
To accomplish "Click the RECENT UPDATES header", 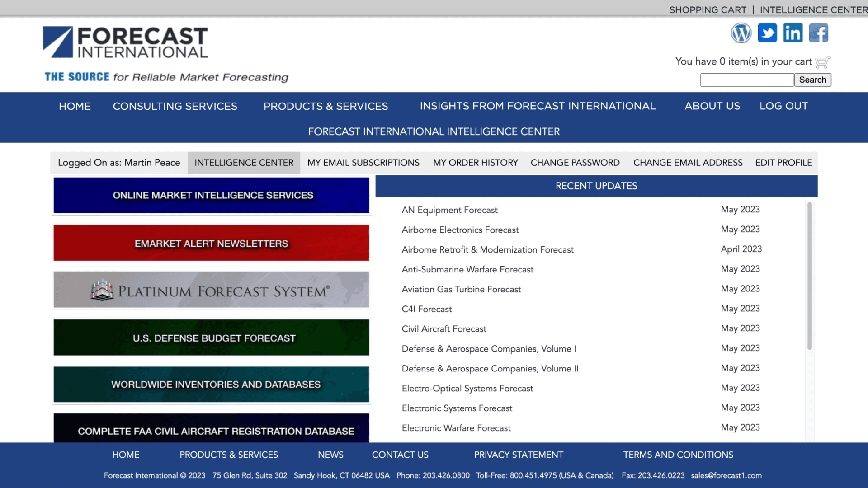I will (596, 186).
